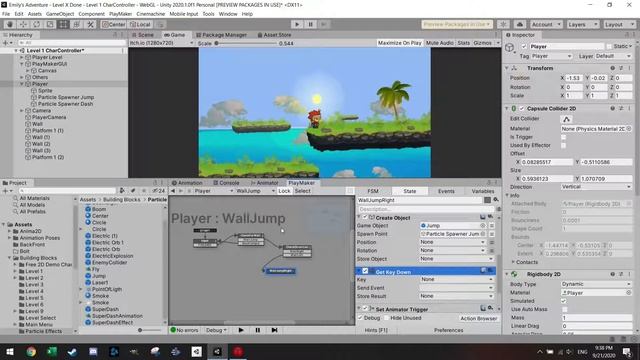Click Maximize On Play button

(x=399, y=43)
